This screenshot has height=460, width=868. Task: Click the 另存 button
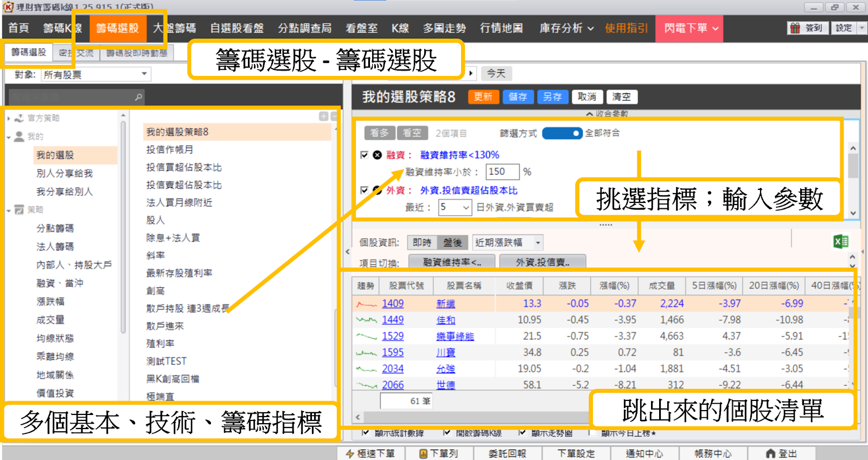[552, 97]
